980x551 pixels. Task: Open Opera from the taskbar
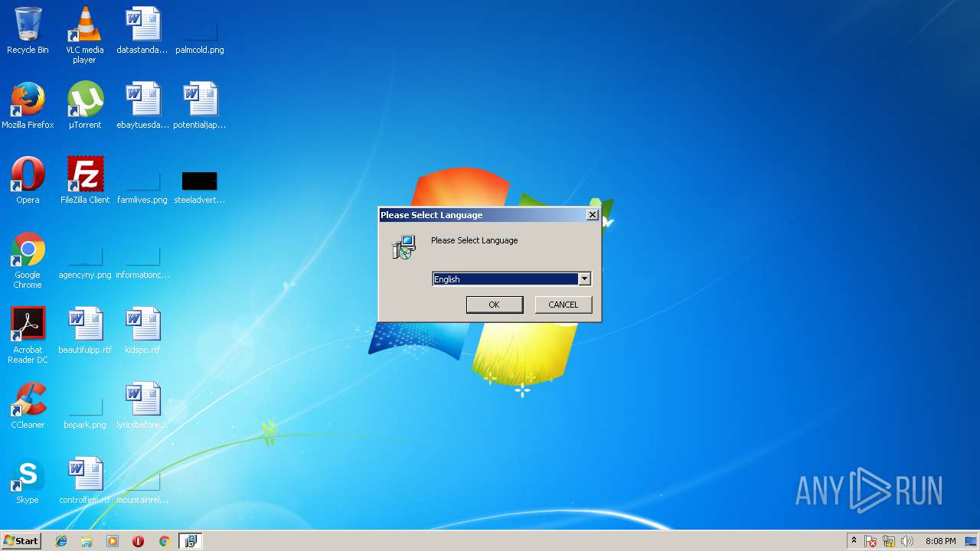(138, 541)
